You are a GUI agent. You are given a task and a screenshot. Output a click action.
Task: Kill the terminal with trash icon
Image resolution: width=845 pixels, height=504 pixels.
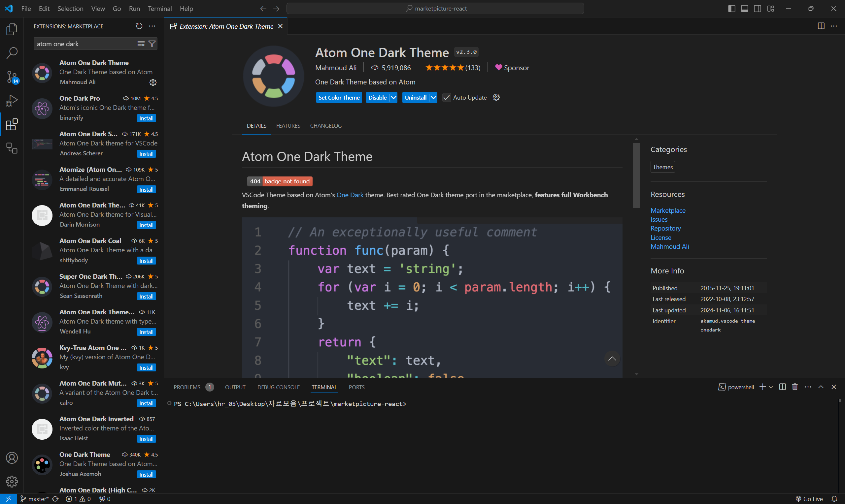point(795,387)
